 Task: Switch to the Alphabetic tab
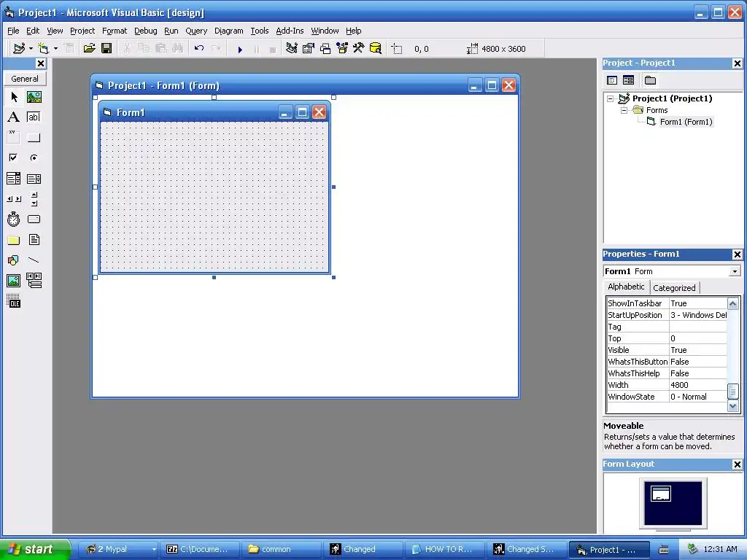coord(626,287)
